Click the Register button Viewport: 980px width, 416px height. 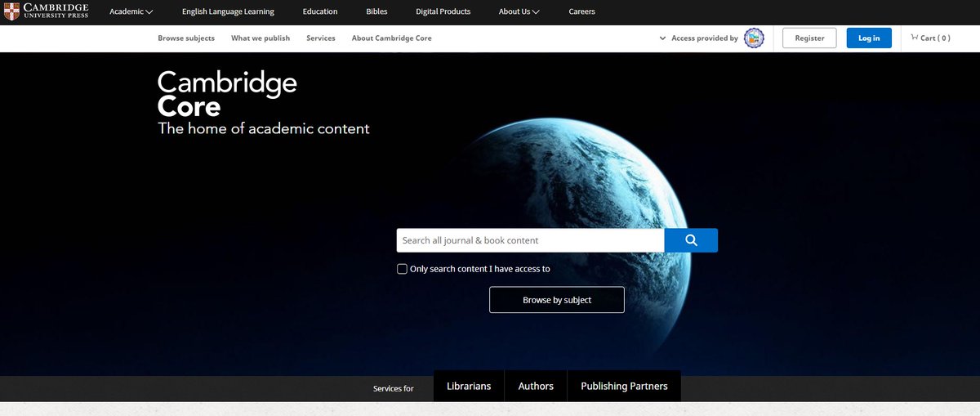[809, 38]
